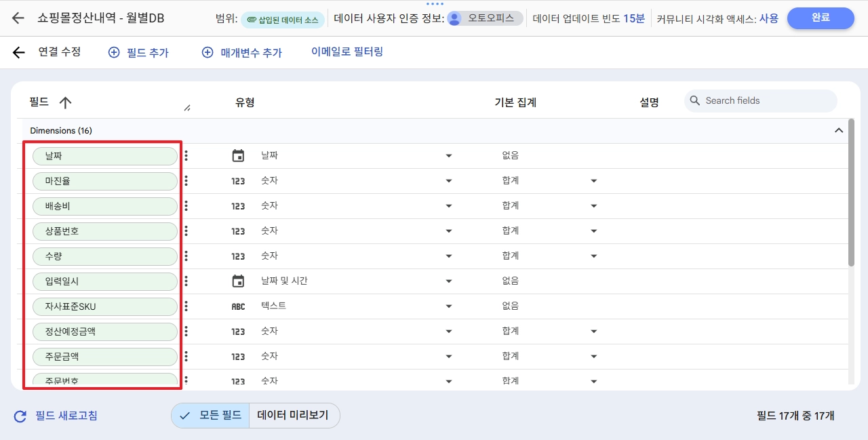The width and height of the screenshot is (868, 440).
Task: Open more options for 정산예정금액 field
Action: (186, 331)
